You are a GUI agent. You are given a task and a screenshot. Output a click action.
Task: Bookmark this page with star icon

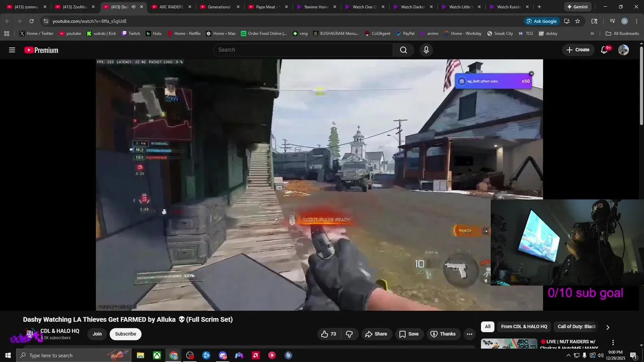[x=578, y=21]
